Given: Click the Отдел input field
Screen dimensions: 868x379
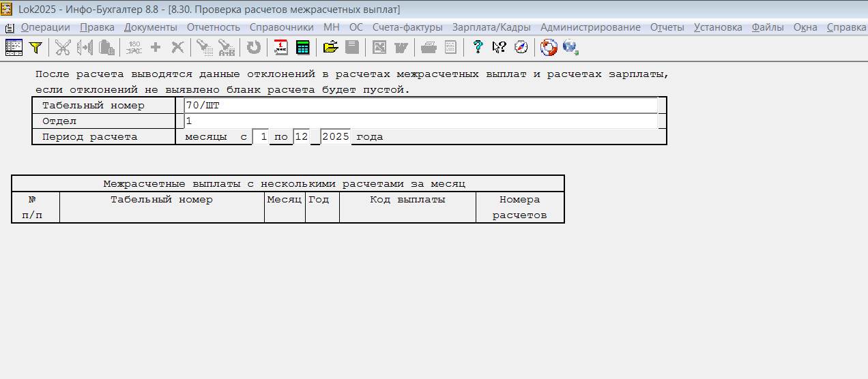Looking at the screenshot, I should tap(420, 121).
